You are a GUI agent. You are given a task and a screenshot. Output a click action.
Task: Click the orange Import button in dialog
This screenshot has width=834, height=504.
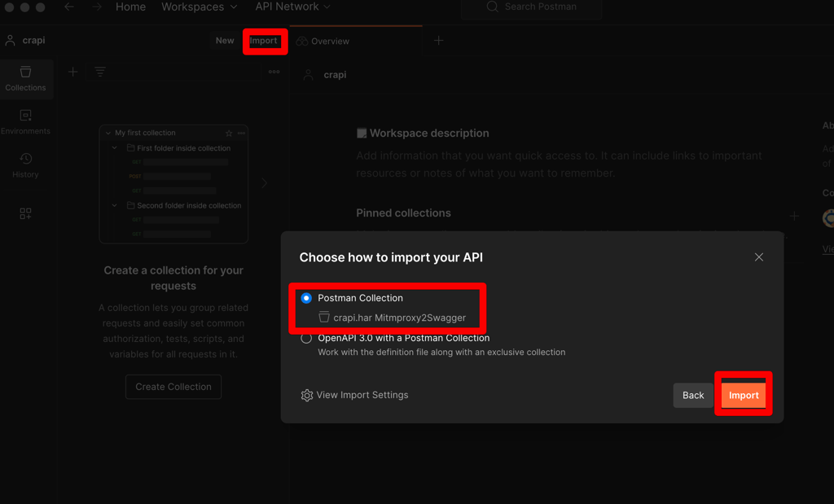(744, 396)
